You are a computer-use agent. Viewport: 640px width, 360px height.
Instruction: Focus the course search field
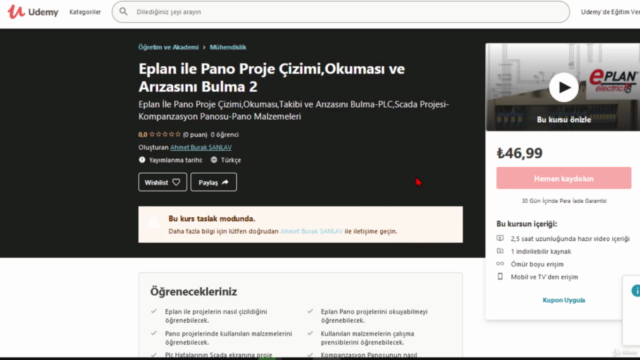point(341,12)
